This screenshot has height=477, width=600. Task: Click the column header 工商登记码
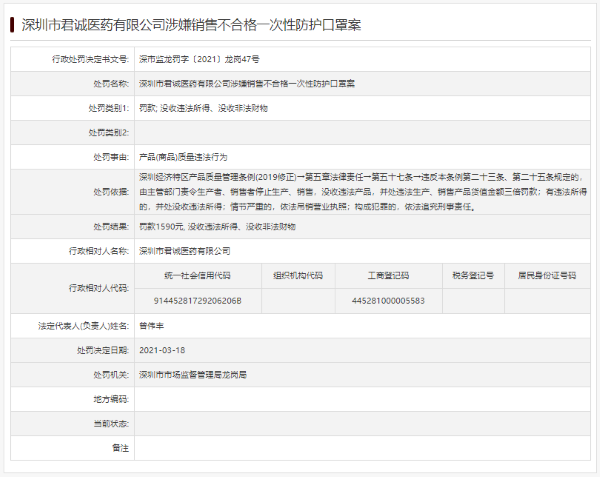coord(388,275)
